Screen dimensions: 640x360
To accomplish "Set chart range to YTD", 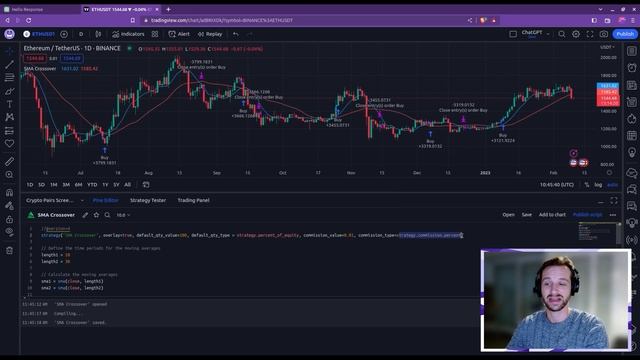I will tap(92, 185).
